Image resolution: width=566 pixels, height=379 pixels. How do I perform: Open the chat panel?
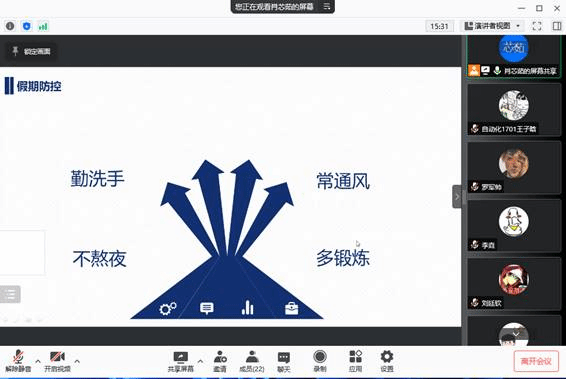[x=284, y=361]
